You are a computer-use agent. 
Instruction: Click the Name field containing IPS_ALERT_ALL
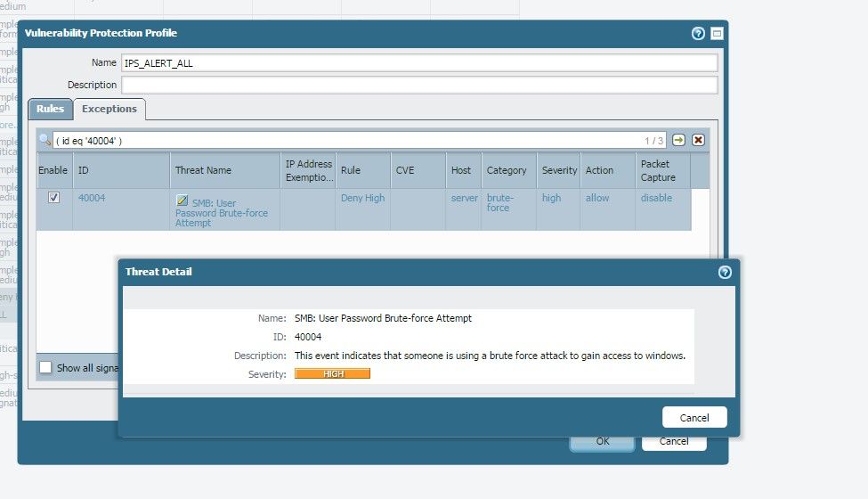(418, 63)
